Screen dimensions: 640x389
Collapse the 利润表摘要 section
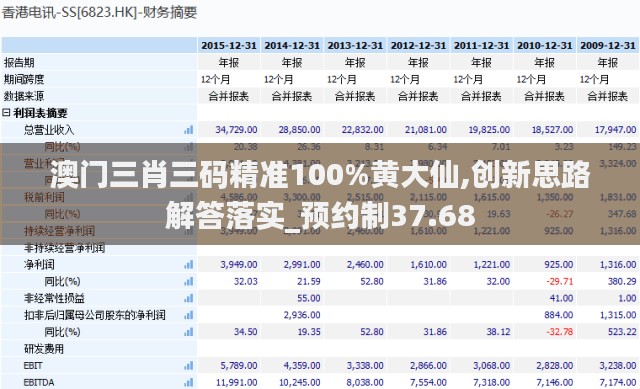pyautogui.click(x=6, y=113)
